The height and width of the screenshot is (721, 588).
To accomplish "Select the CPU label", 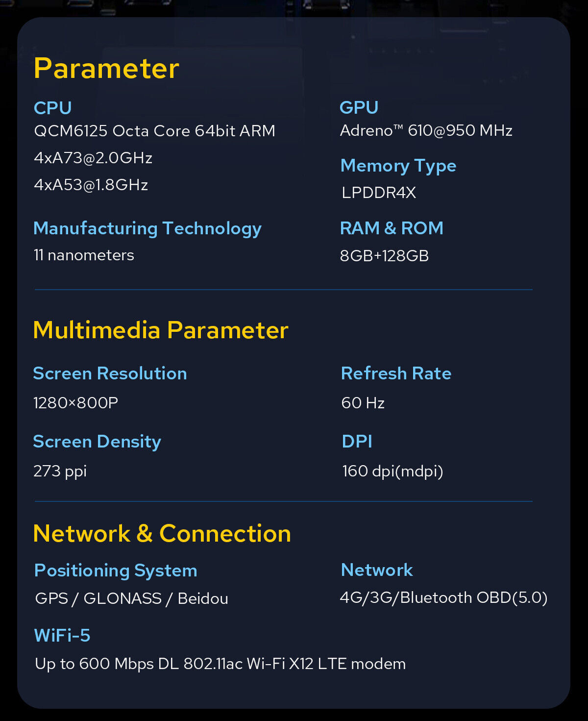I will (53, 108).
